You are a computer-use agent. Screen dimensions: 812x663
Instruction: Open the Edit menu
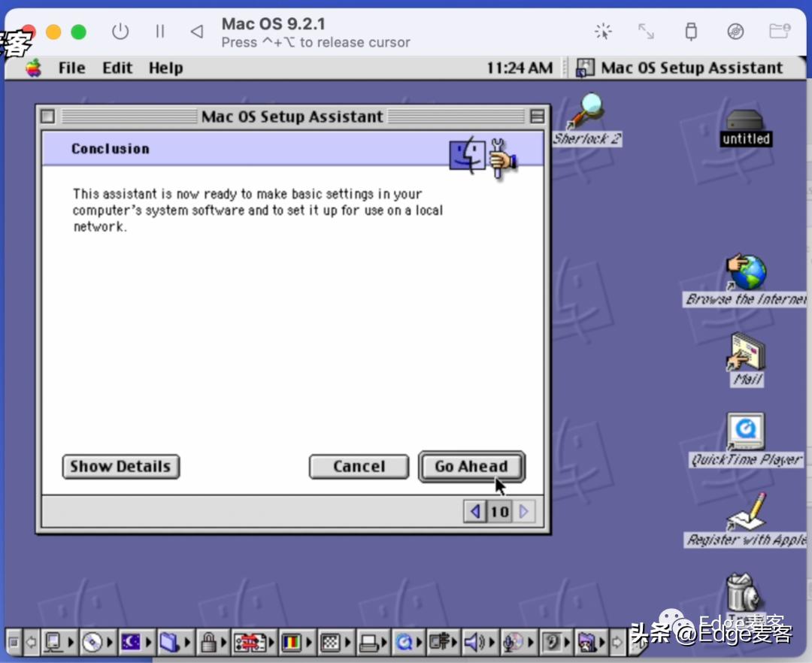pyautogui.click(x=117, y=68)
